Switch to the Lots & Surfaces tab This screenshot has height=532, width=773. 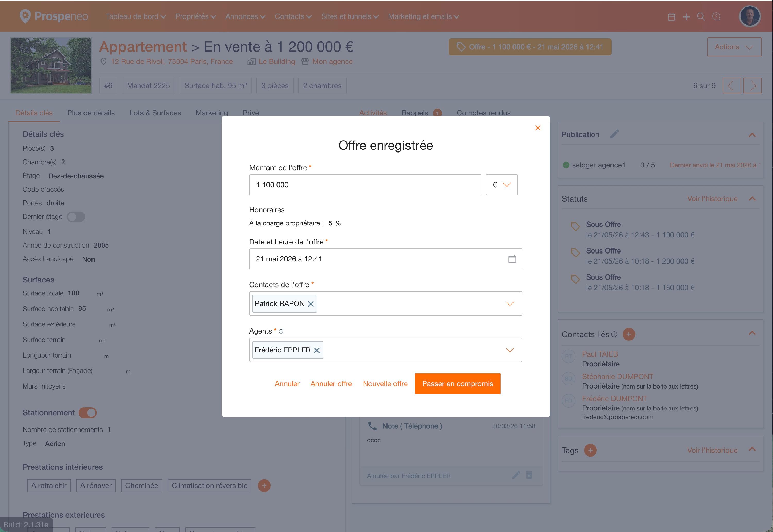tap(155, 113)
